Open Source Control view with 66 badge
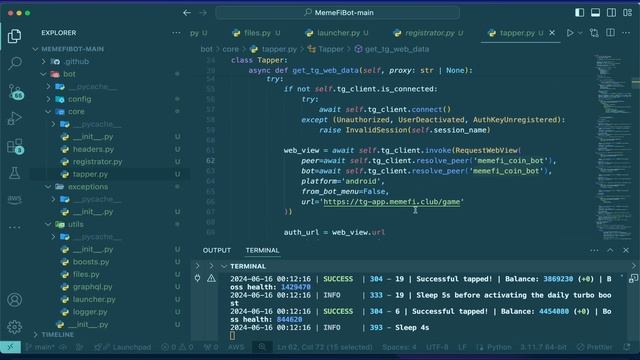Viewport: 640px width, 360px height. (16, 91)
